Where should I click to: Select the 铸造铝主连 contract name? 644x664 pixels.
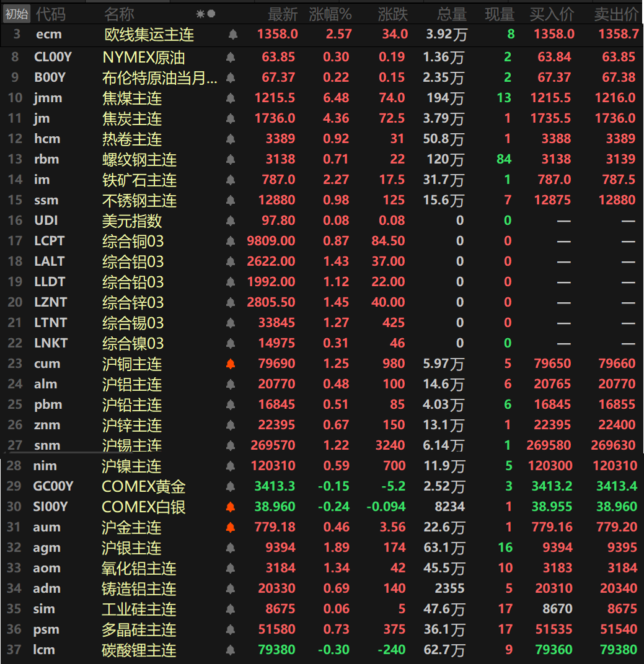coord(139,588)
